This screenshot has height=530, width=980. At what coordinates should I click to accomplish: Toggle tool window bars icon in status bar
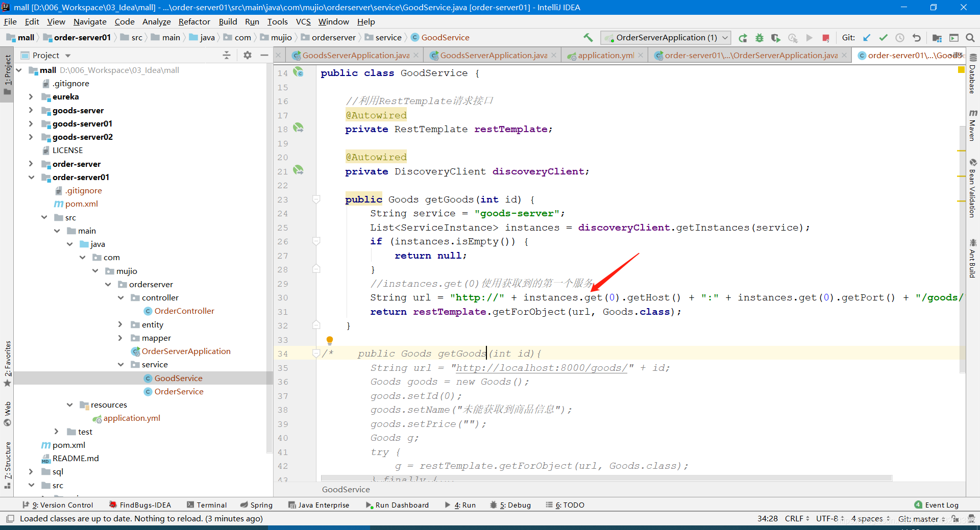coord(10,519)
